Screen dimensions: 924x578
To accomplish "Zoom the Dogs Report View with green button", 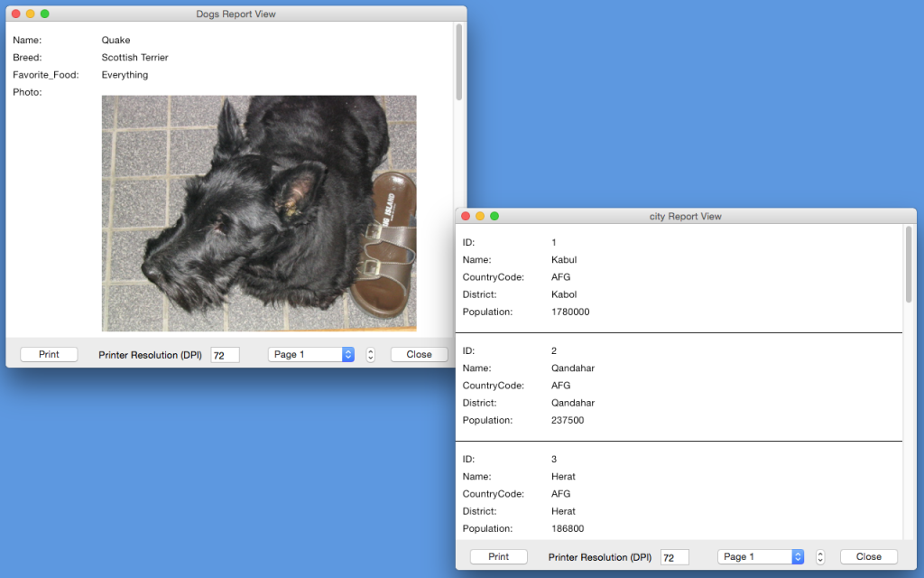I will [x=45, y=14].
